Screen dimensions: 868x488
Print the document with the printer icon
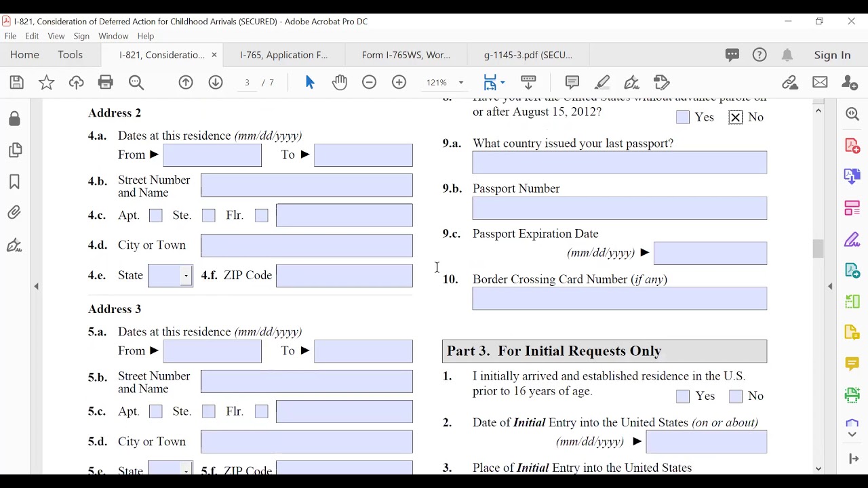tap(106, 83)
